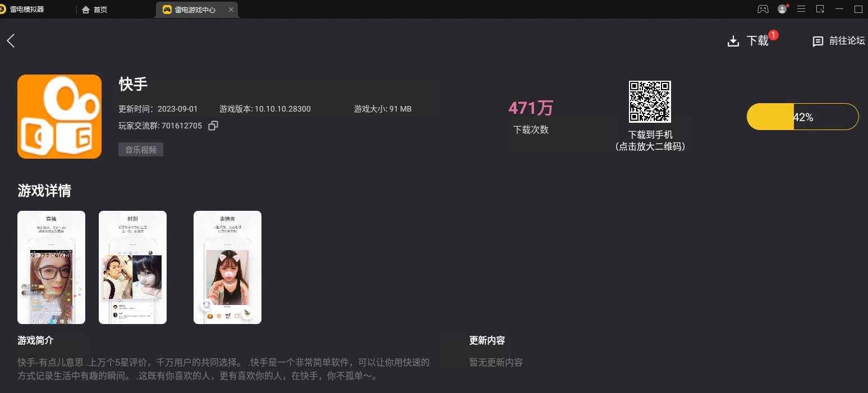Close the 雷电游戏中心 tab
This screenshot has height=393, width=868.
(232, 10)
